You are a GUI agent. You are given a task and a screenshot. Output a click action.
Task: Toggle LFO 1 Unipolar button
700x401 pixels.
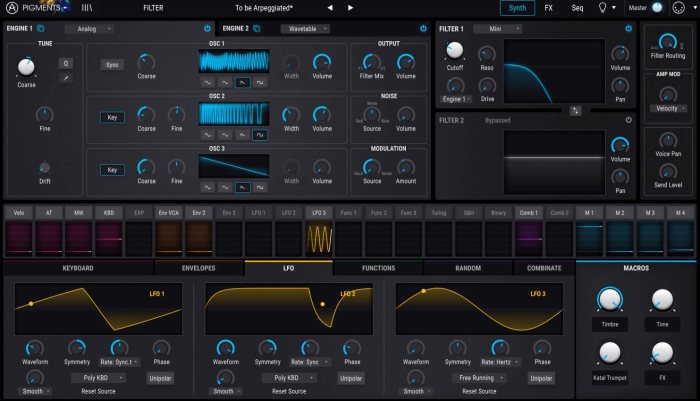160,378
